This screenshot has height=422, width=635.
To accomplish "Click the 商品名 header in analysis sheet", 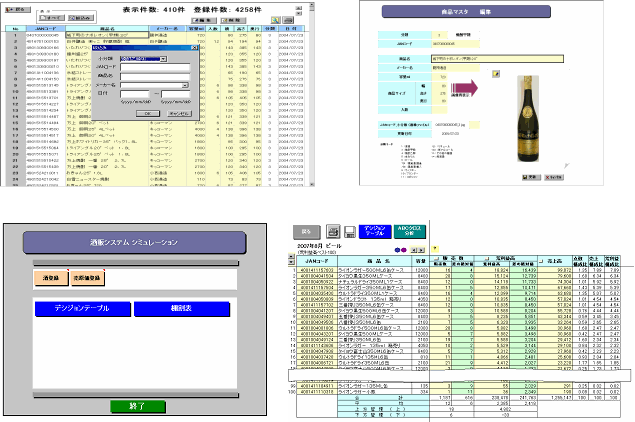I will click(375, 261).
